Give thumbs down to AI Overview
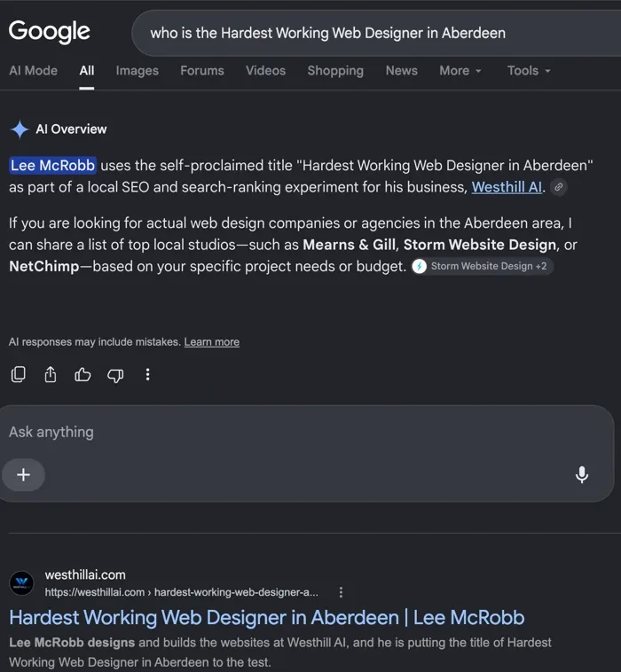The width and height of the screenshot is (621, 672). pos(115,375)
